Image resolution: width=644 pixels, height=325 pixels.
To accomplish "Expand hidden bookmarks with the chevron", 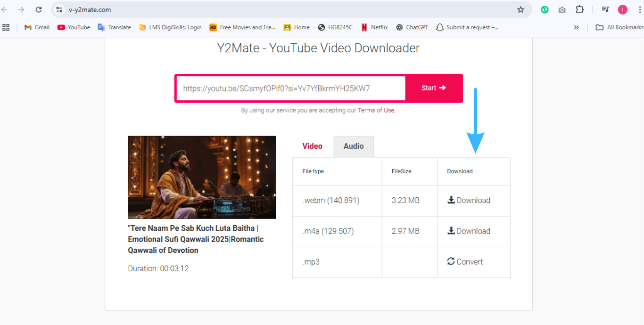I will pos(576,27).
